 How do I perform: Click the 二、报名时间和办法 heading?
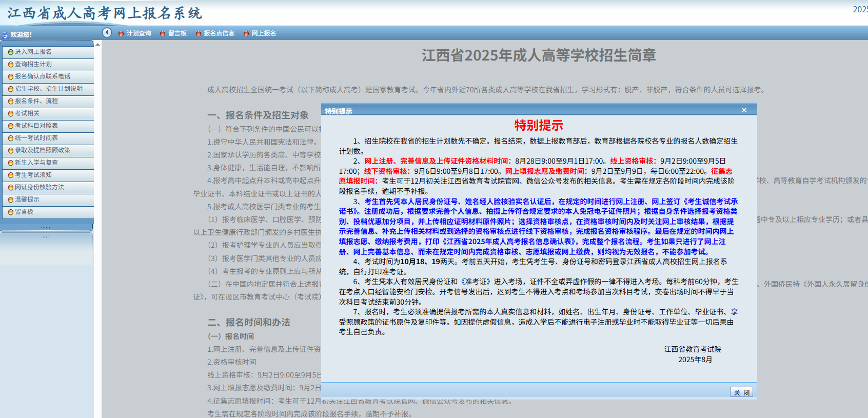(249, 323)
